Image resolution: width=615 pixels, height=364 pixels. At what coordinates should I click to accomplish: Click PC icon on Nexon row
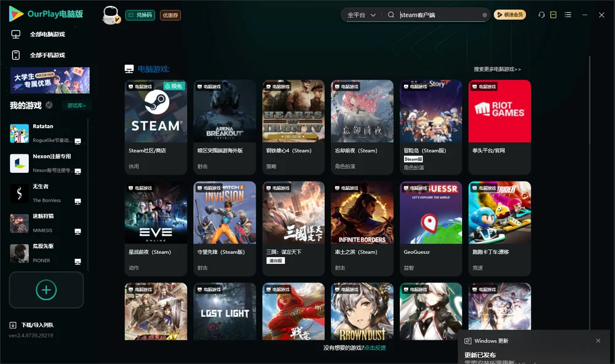click(x=77, y=172)
